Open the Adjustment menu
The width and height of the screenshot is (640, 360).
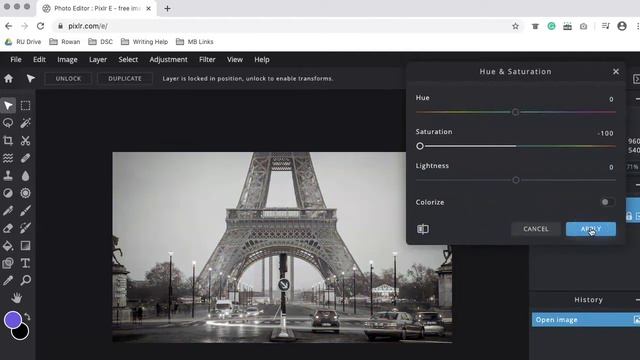click(x=168, y=60)
